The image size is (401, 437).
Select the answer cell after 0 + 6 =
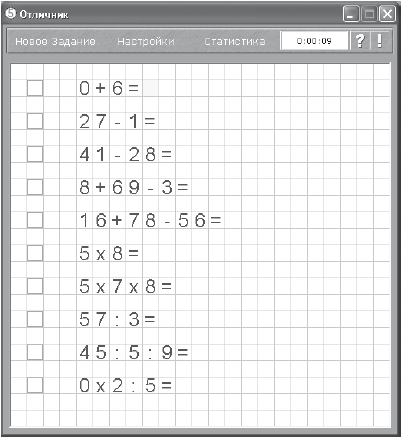click(151, 88)
